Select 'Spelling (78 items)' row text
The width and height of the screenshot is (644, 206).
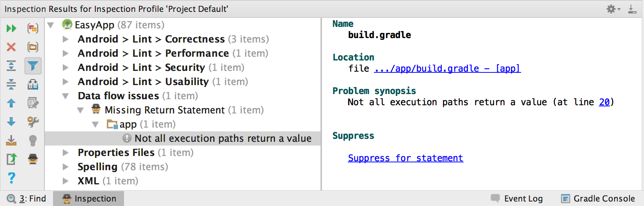123,167
